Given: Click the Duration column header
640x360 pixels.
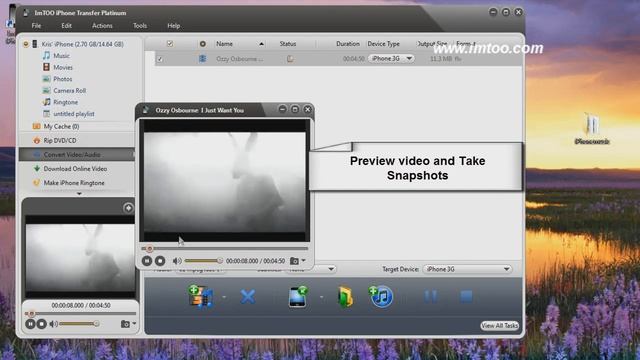Looking at the screenshot, I should coord(348,44).
